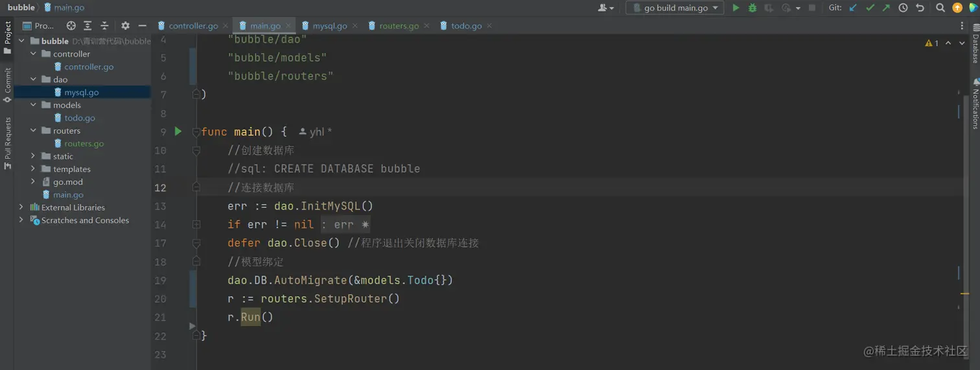Switch to todo.go editor tab
Viewport: 980px width, 370px height.
pos(466,26)
